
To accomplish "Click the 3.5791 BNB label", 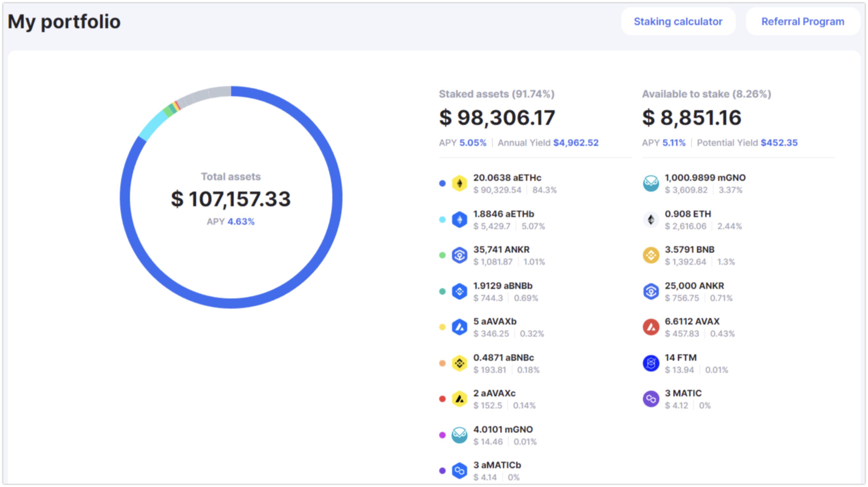I will click(689, 250).
